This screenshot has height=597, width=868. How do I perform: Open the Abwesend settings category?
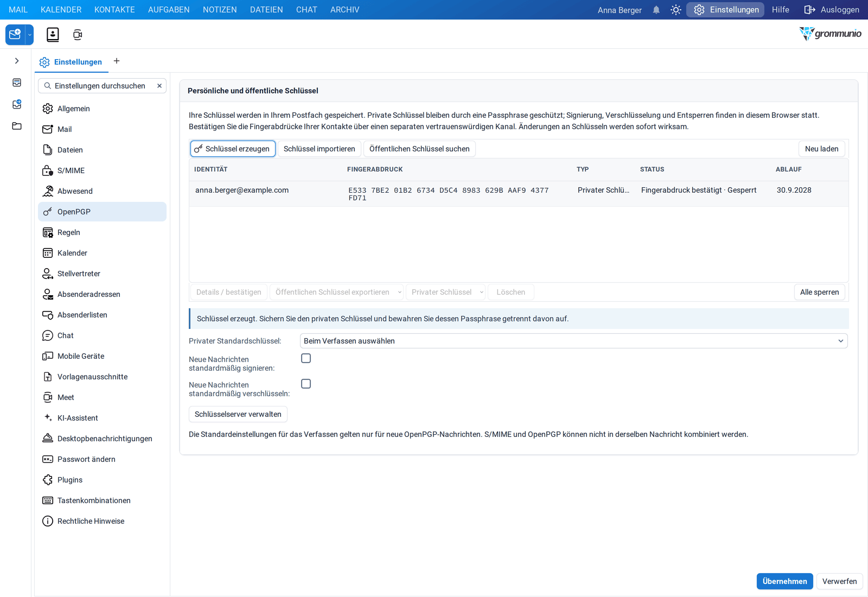pyautogui.click(x=102, y=191)
